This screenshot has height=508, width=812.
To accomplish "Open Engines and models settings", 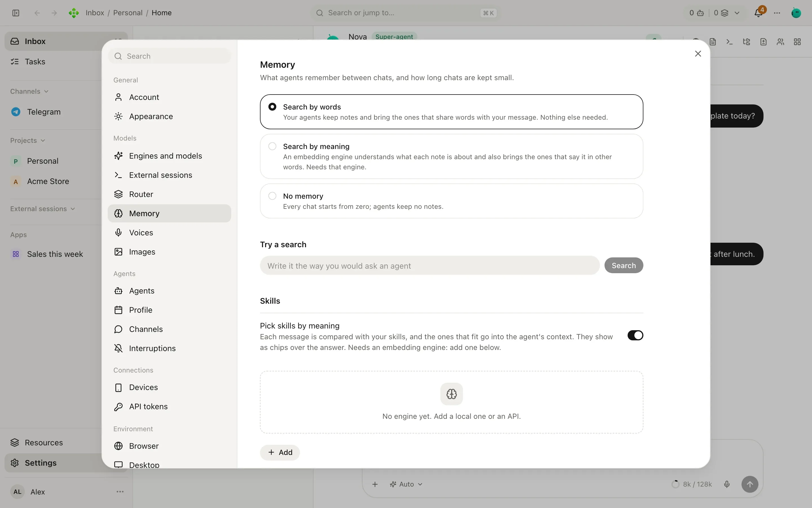I will coord(169,156).
